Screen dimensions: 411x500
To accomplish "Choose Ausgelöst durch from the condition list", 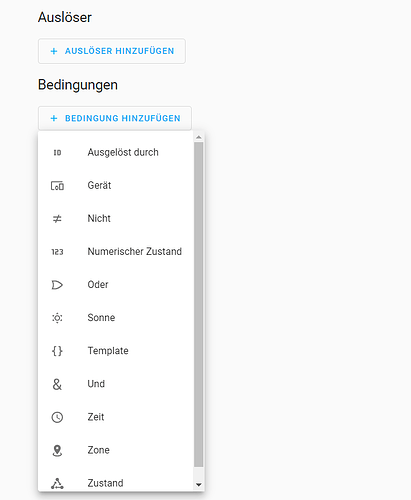I will [116, 152].
